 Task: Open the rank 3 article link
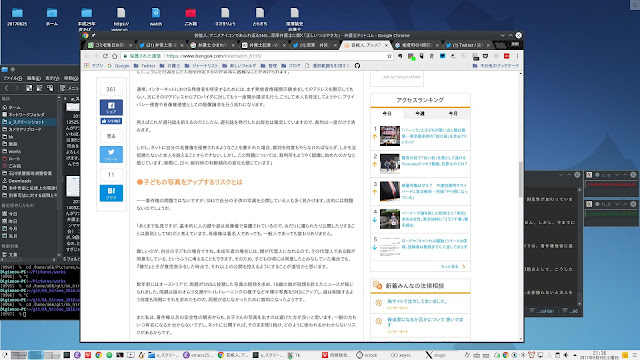434,191
